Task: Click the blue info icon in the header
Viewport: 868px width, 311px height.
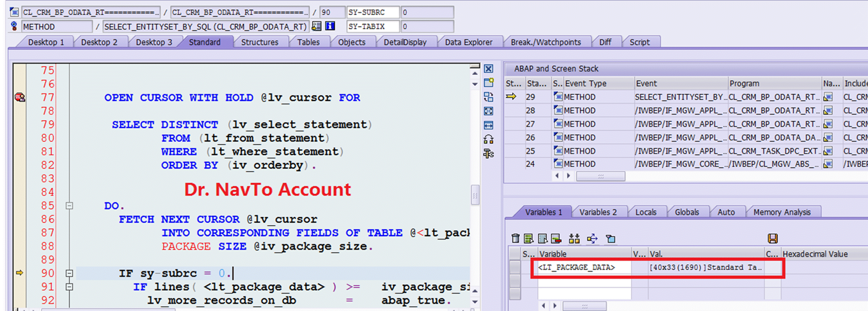Action: (x=330, y=26)
